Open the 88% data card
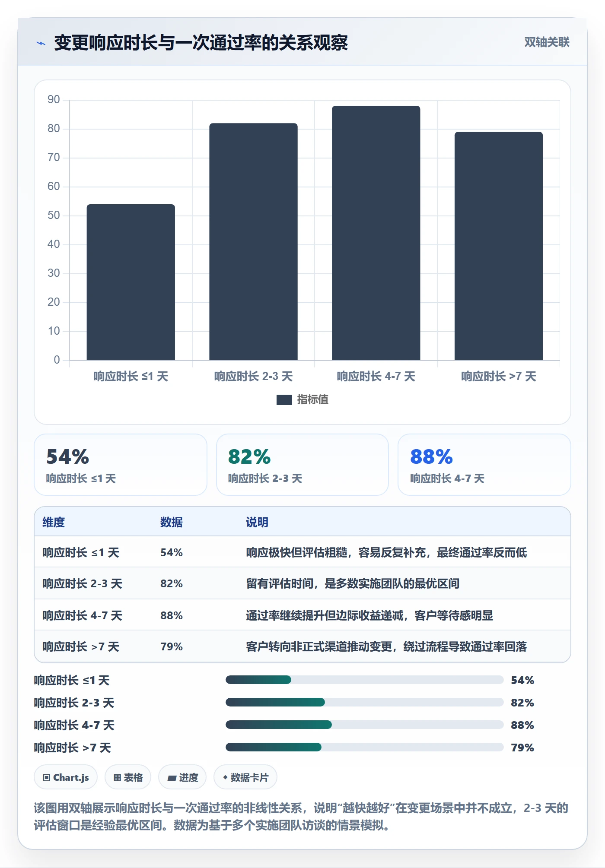This screenshot has height=868, width=605. coord(484,465)
